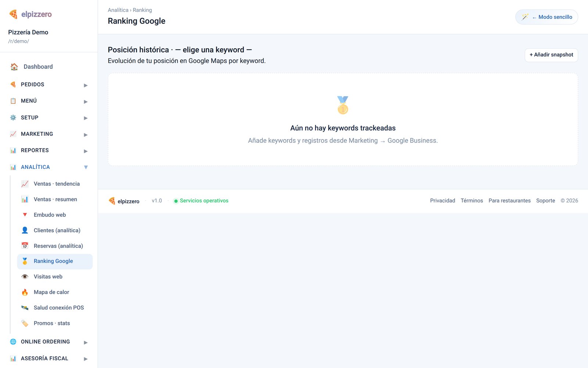Expand the ASESORÍA FISCAL section arrow

[x=86, y=359]
